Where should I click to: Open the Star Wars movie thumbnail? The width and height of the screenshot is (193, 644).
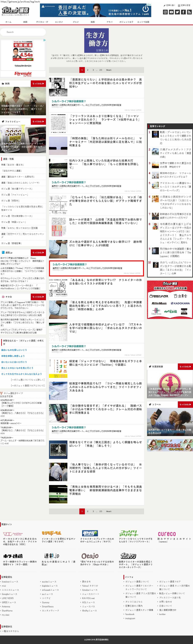pyautogui.click(x=23, y=101)
